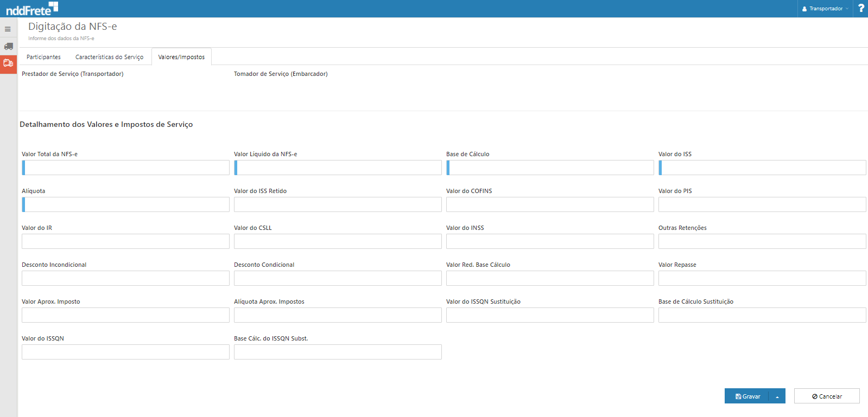868x417 pixels.
Task: Switch to the Participantes tab
Action: point(43,57)
